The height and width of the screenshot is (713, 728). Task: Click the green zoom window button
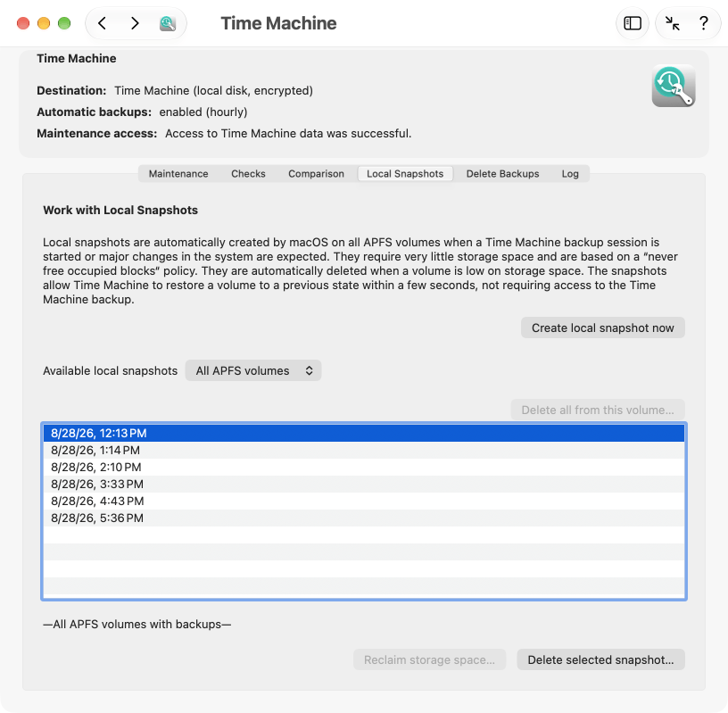coord(64,23)
